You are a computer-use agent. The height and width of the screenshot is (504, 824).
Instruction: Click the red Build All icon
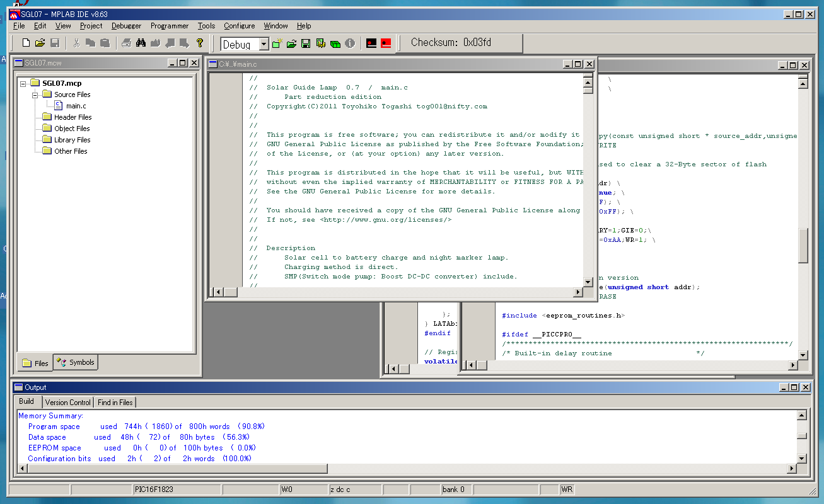tap(386, 43)
